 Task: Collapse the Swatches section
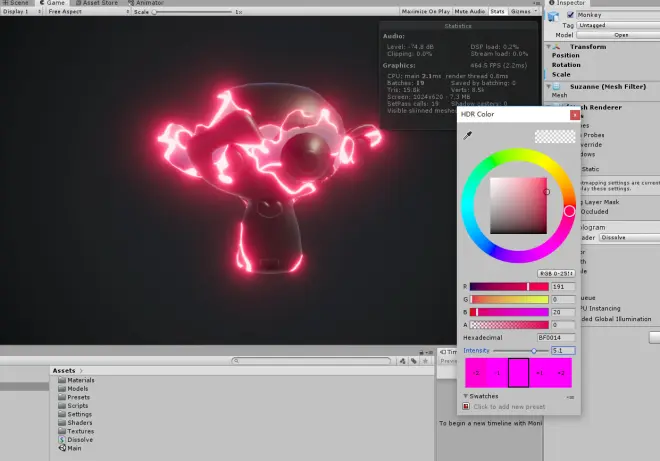(x=466, y=396)
